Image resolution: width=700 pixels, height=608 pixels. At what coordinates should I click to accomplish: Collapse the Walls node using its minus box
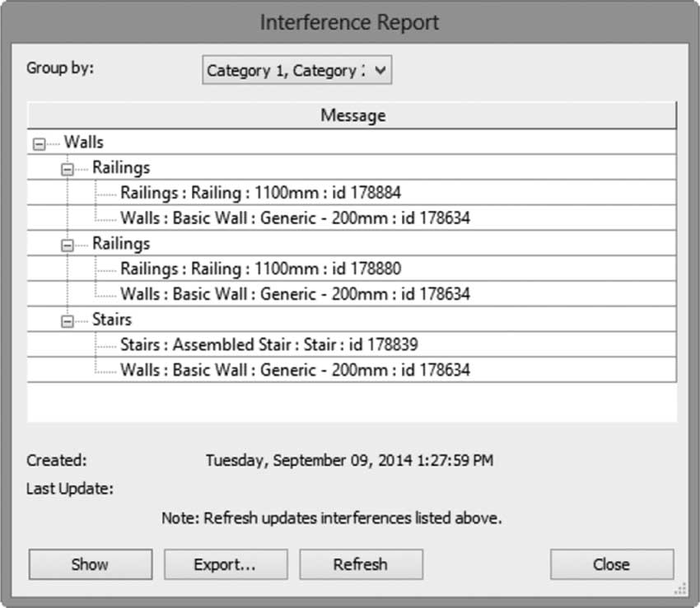[40, 144]
